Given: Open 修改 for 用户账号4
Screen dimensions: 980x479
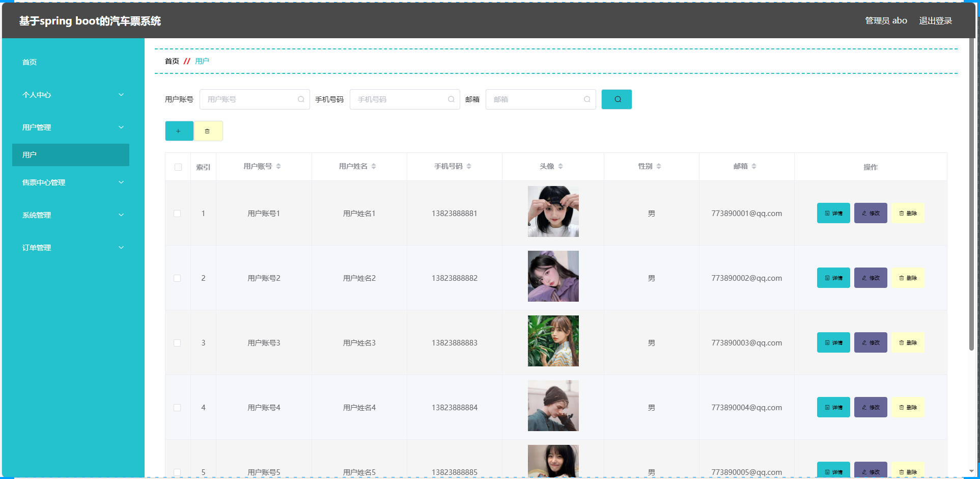Looking at the screenshot, I should 871,407.
